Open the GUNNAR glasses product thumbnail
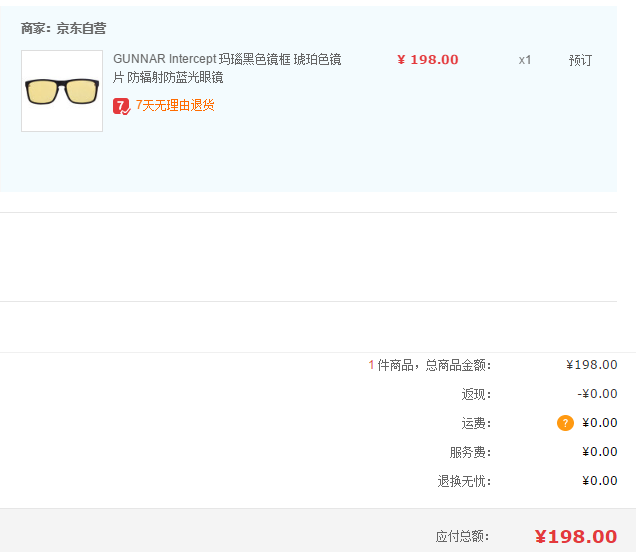The height and width of the screenshot is (552, 636). [x=62, y=91]
